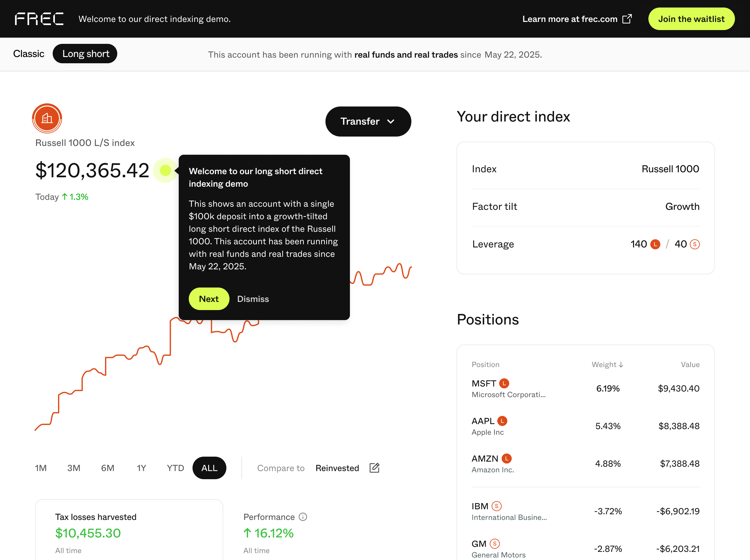The width and height of the screenshot is (750, 560).
Task: Click the FREC logo
Action: (x=39, y=19)
